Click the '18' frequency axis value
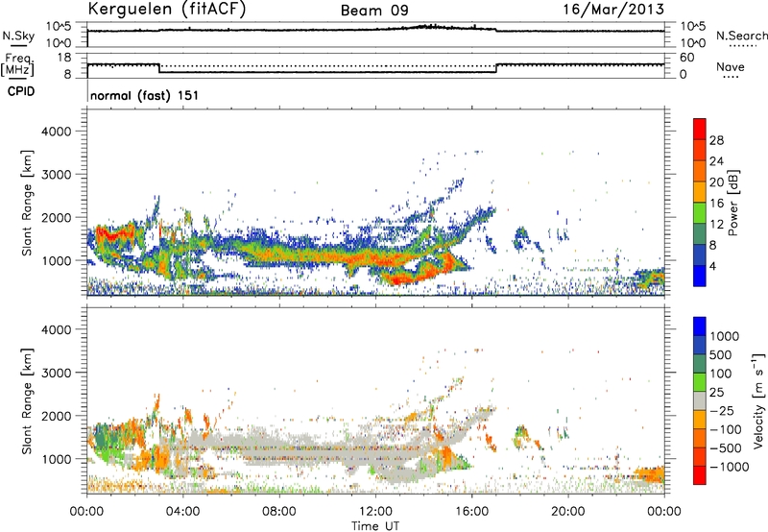This screenshot has width=768, height=532. point(64,58)
